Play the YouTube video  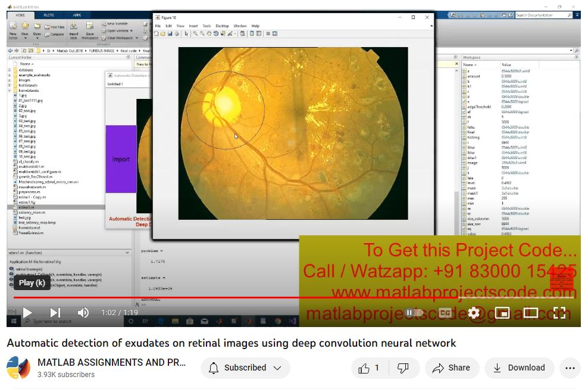click(27, 312)
